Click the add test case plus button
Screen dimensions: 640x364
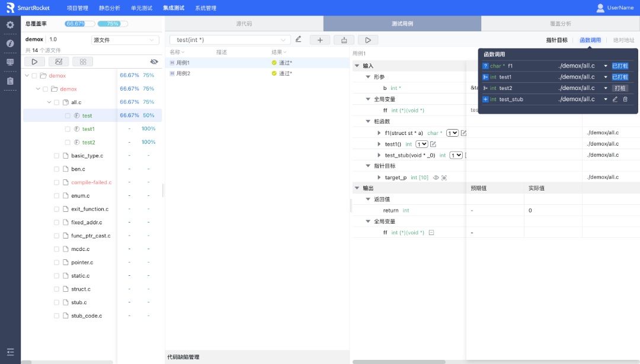click(320, 40)
